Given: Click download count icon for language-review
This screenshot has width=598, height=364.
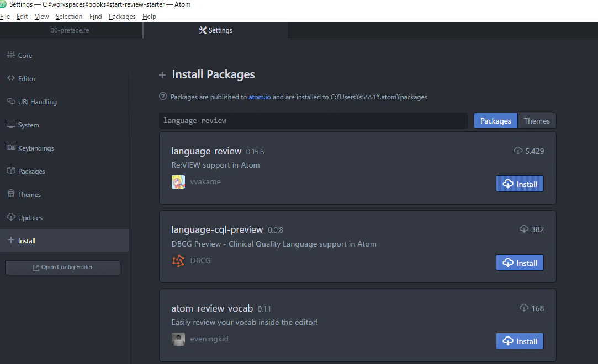Looking at the screenshot, I should point(518,151).
